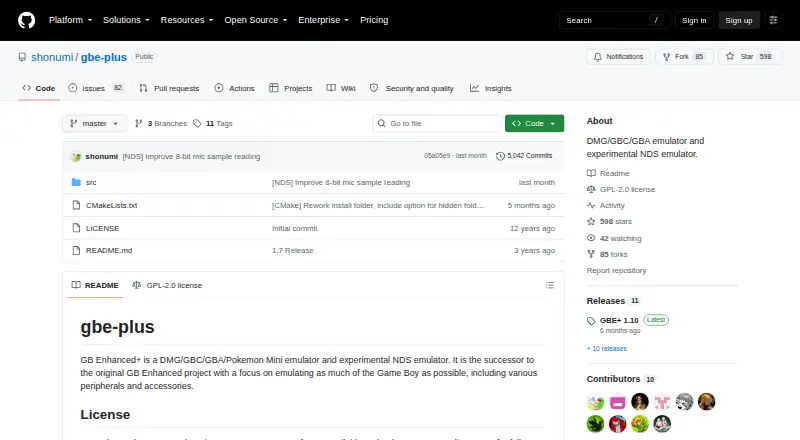Image resolution: width=800 pixels, height=440 pixels.
Task: Open LICENSE file
Action: pos(103,228)
